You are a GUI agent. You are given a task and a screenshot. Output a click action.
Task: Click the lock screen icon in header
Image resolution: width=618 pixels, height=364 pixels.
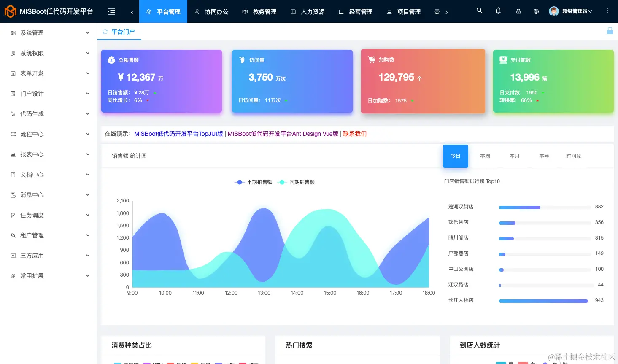pos(518,12)
